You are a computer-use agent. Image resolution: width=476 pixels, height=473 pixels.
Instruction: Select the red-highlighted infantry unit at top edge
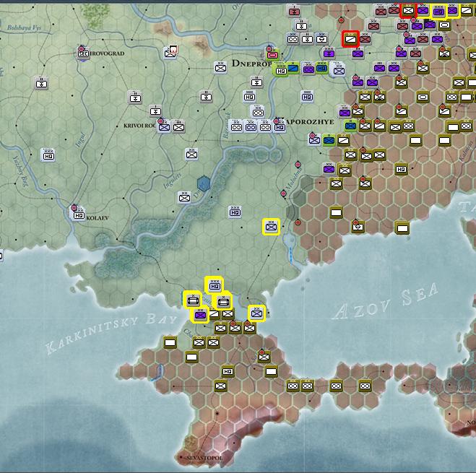408,11
